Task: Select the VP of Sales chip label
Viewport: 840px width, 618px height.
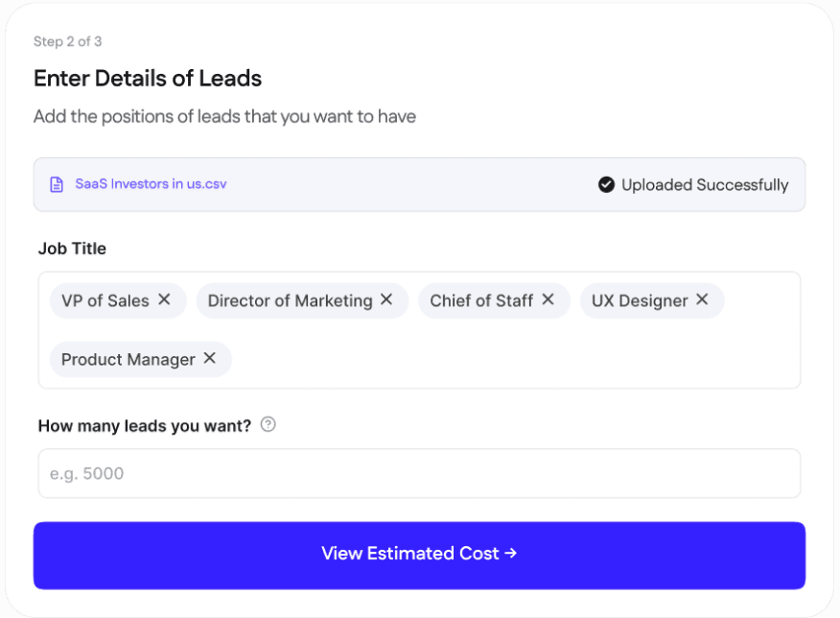Action: pyautogui.click(x=105, y=300)
